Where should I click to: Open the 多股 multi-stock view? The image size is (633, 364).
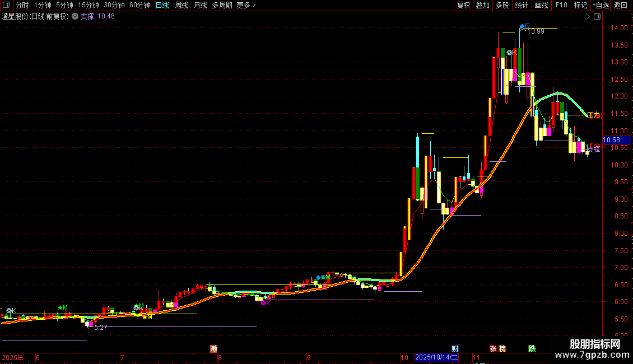coord(502,5)
